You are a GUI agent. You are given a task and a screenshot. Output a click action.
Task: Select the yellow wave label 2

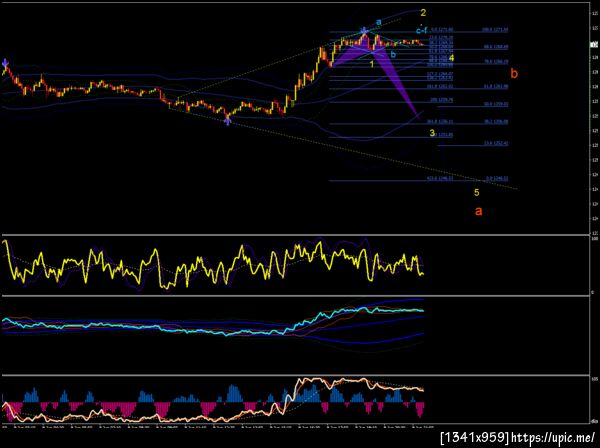pyautogui.click(x=423, y=13)
